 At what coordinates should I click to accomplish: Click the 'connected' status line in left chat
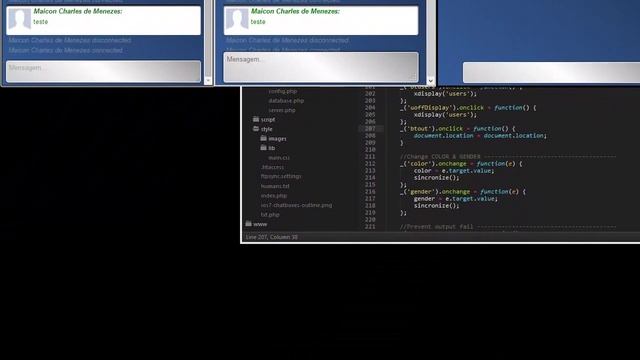pyautogui.click(x=65, y=50)
